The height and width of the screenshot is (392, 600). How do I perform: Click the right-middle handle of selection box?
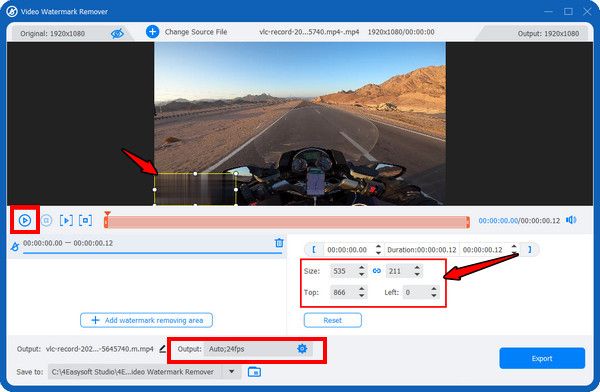point(236,189)
